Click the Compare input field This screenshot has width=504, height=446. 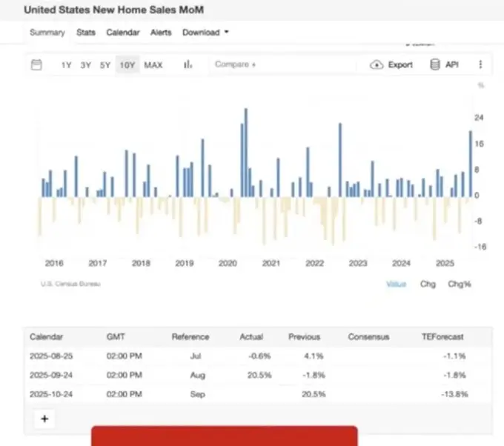[x=282, y=65]
